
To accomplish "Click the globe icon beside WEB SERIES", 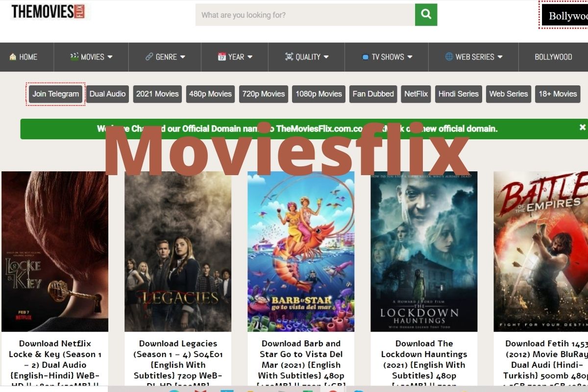I will (x=449, y=57).
